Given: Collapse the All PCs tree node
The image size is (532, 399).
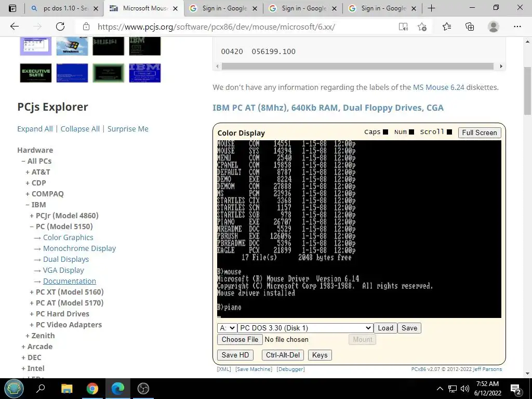Looking at the screenshot, I should (36, 161).
